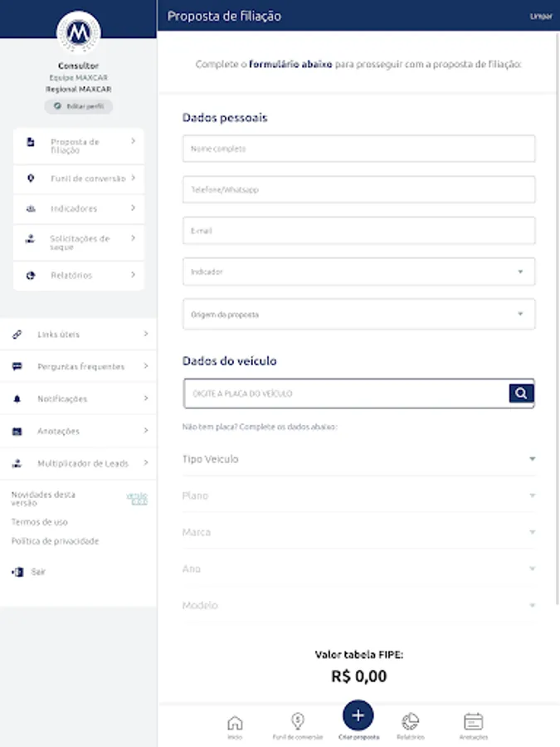Open Funil de conversão in the bottom bar

(297, 722)
